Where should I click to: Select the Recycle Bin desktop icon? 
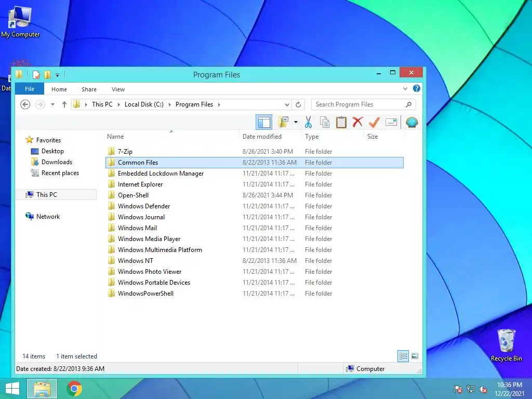(506, 345)
